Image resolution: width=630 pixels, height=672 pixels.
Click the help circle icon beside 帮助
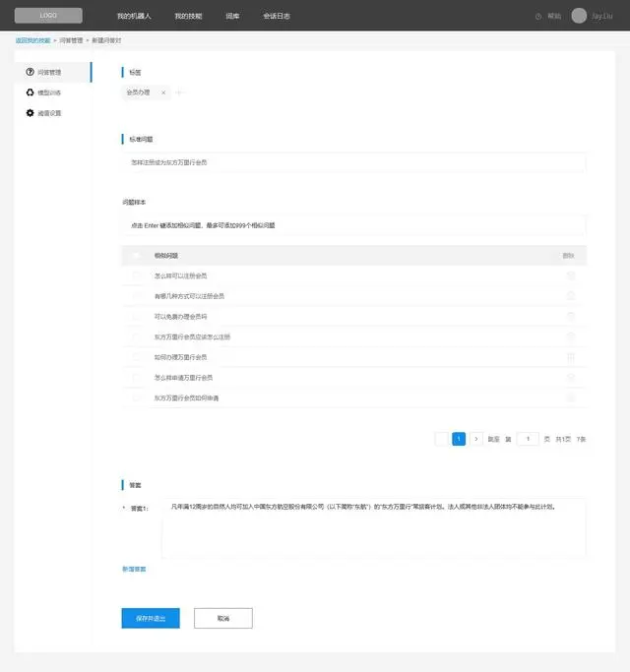(x=538, y=17)
